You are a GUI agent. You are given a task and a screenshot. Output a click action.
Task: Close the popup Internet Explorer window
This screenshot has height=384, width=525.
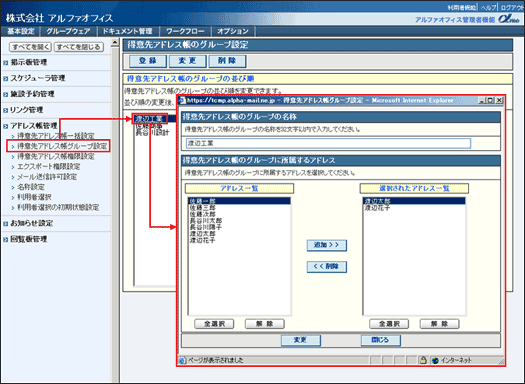(499, 100)
